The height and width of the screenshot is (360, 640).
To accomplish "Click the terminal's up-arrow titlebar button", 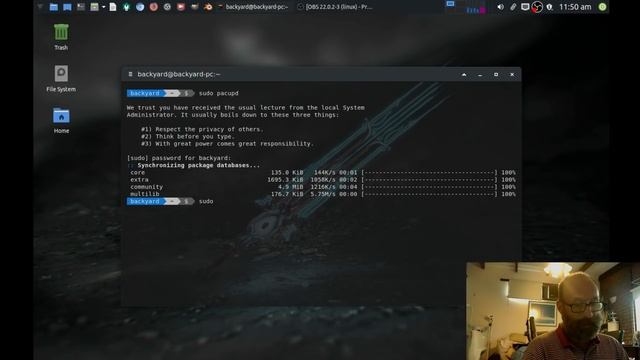I will point(464,75).
